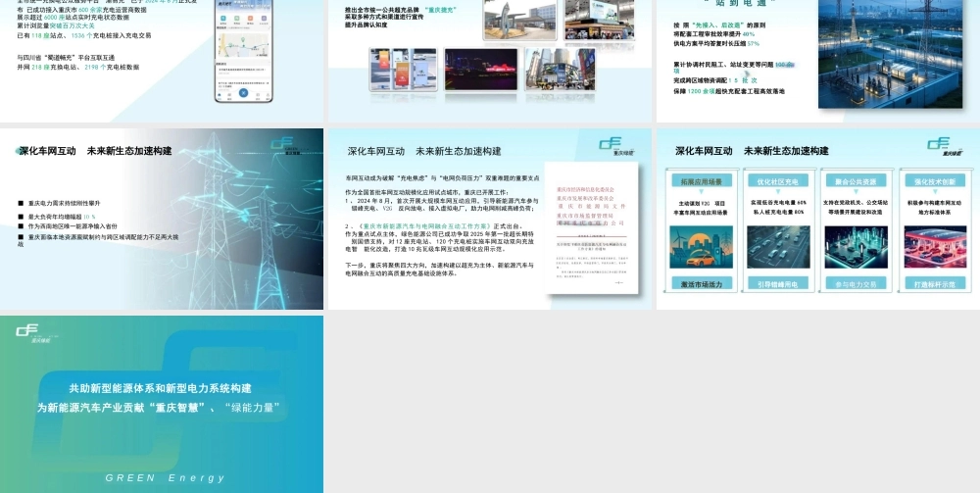The image size is (980, 493).
Task: Click the orange electric car illustration
Action: [701, 247]
